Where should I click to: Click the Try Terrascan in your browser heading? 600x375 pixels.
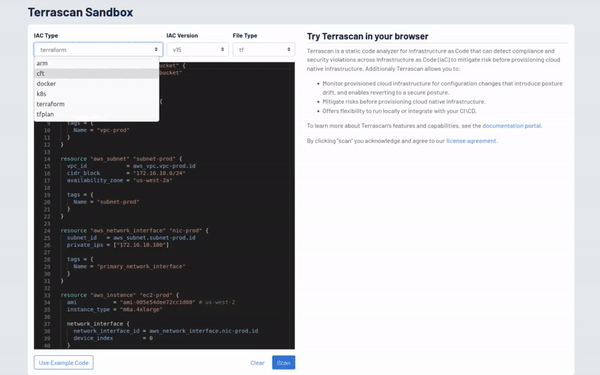click(x=367, y=36)
